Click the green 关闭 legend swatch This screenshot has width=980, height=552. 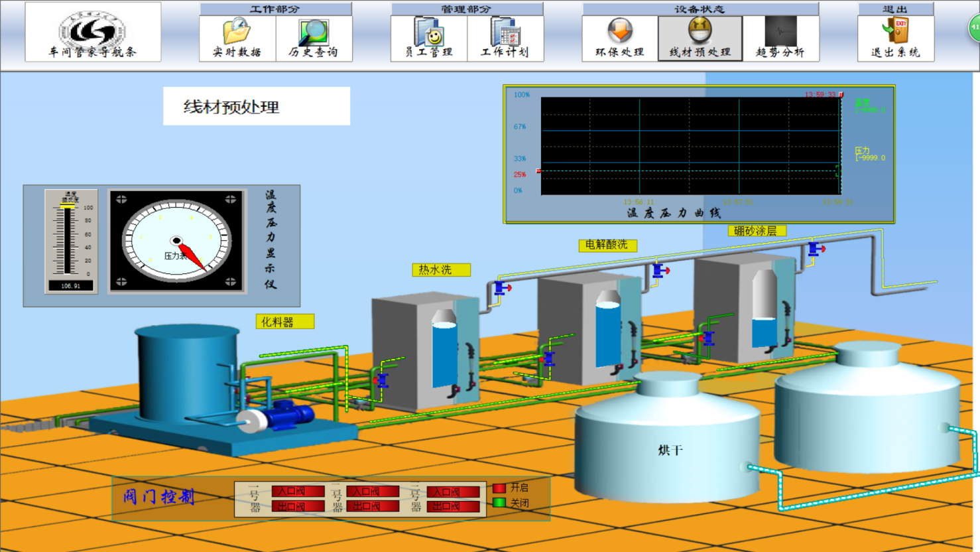point(499,502)
